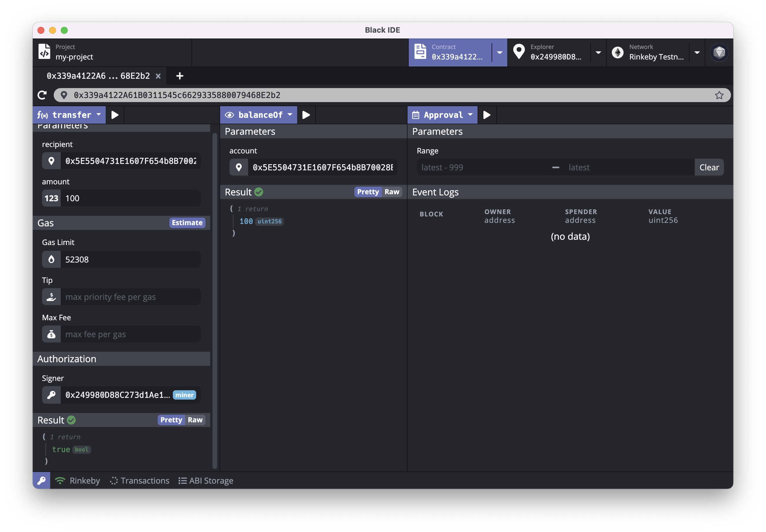
Task: Switch the transfer Result view to Raw
Action: (x=195, y=420)
